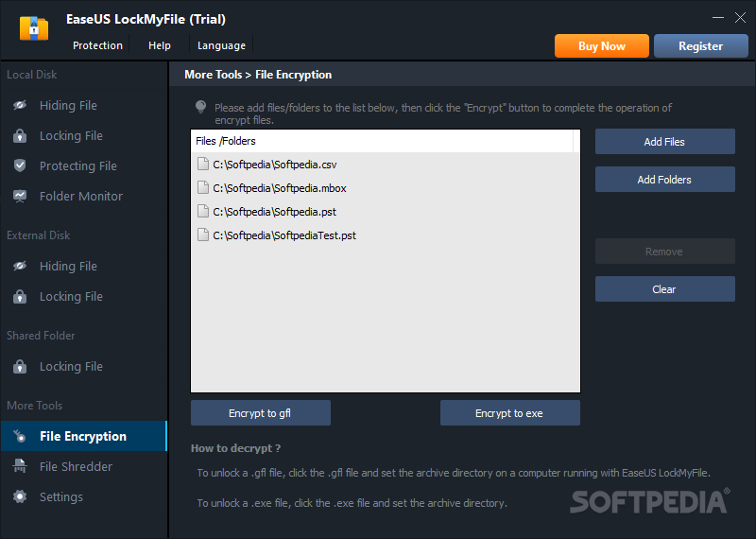Image resolution: width=756 pixels, height=539 pixels.
Task: Click the padlock icon for Shared Folder Locking File
Action: coord(20,366)
